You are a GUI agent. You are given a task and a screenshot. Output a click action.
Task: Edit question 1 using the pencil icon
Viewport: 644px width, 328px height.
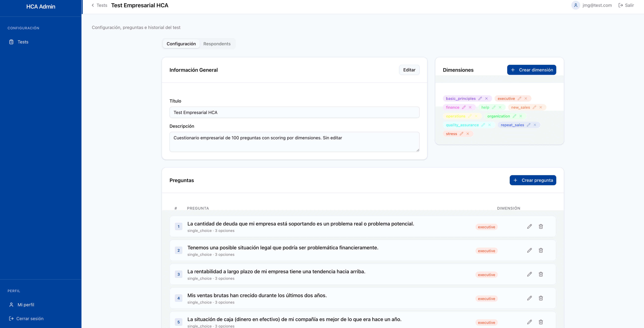click(529, 226)
